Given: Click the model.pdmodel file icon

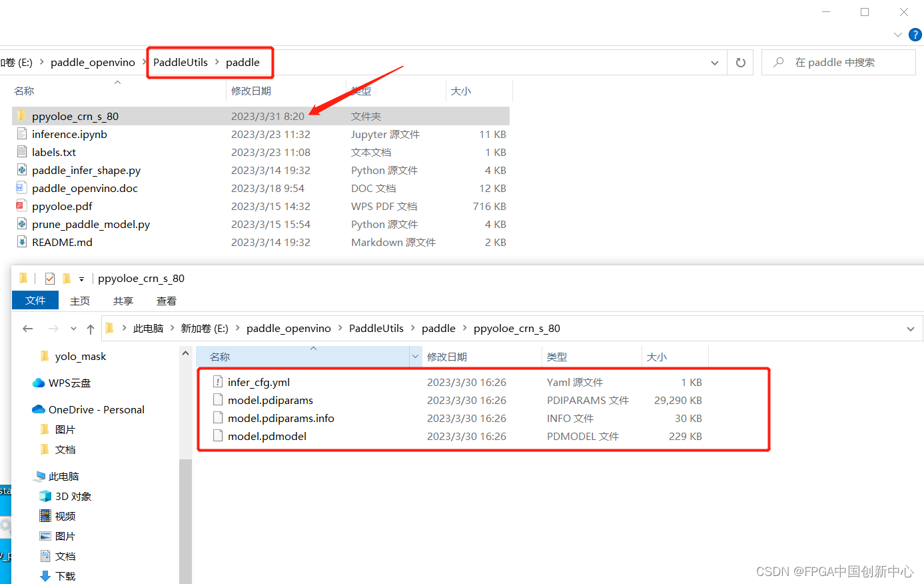Looking at the screenshot, I should click(217, 436).
